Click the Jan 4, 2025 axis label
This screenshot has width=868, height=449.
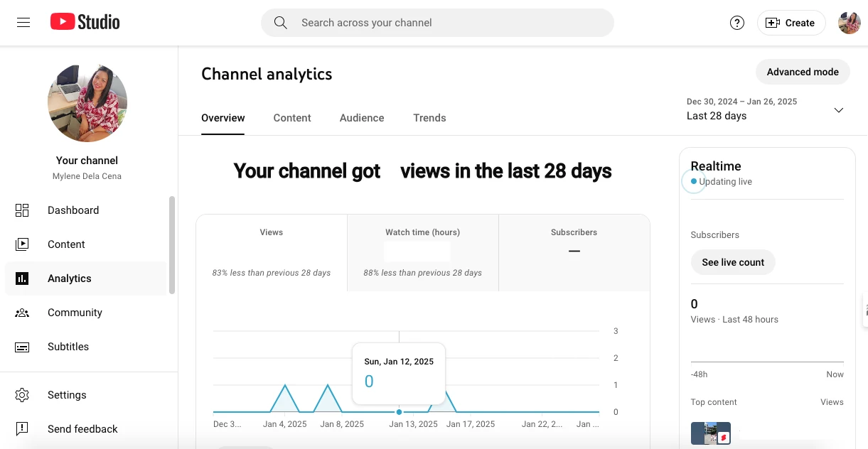coord(285,424)
